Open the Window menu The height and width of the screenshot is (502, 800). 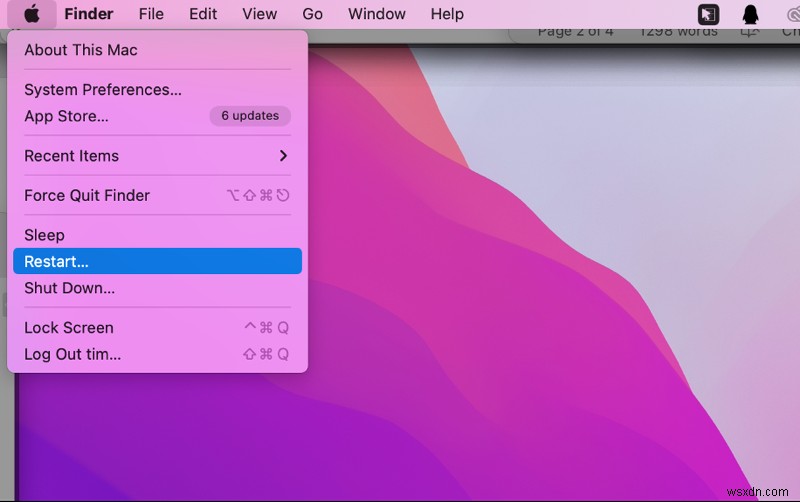click(x=377, y=14)
